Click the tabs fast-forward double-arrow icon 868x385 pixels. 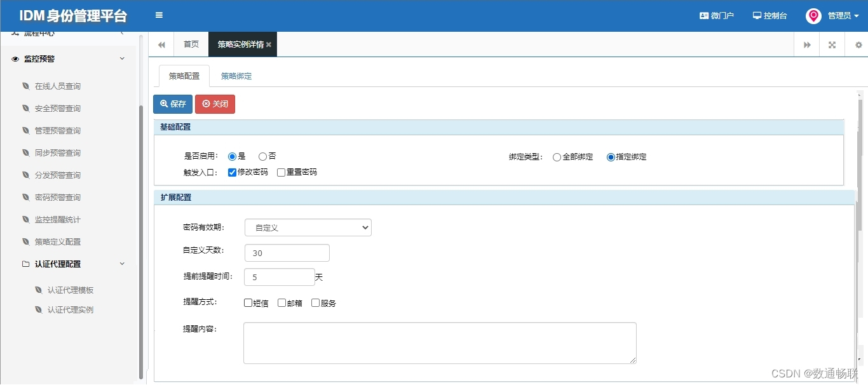tap(807, 45)
